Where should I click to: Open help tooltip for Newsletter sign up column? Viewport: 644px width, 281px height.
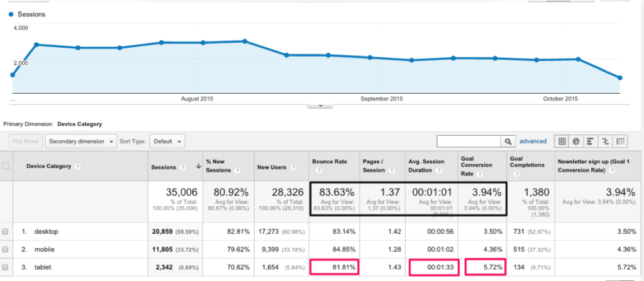[612, 170]
